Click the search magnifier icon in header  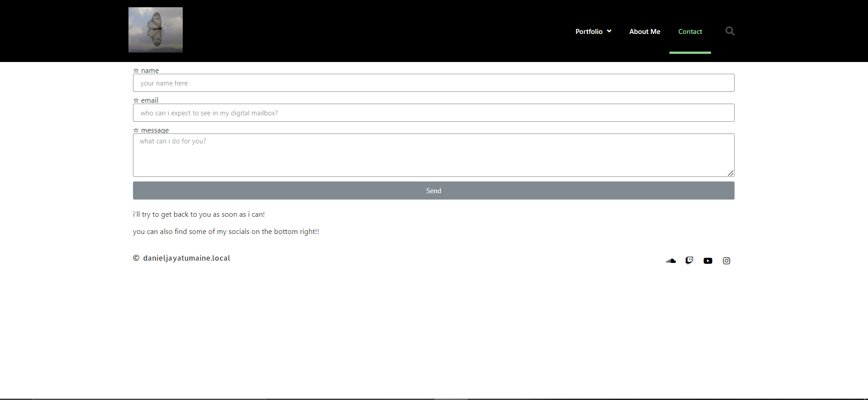(730, 31)
